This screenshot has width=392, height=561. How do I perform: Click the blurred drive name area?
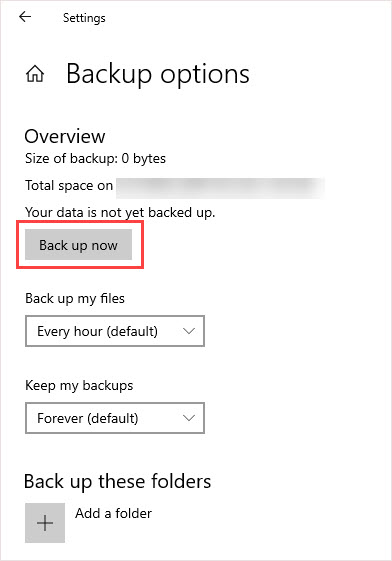pyautogui.click(x=221, y=188)
